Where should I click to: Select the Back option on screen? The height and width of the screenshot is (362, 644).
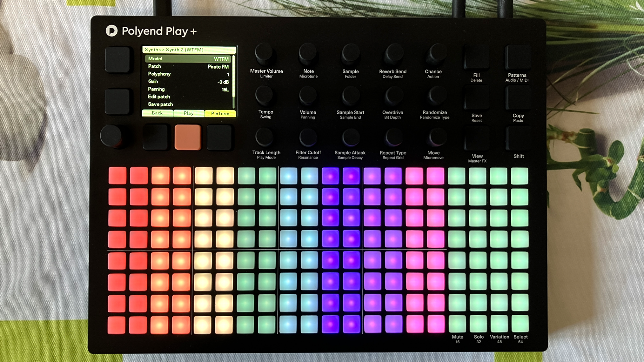coord(157,113)
